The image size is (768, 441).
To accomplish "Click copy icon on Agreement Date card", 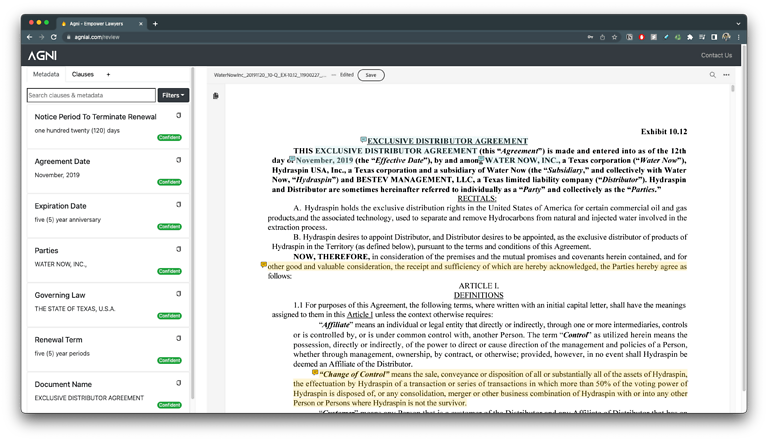I will click(x=179, y=160).
